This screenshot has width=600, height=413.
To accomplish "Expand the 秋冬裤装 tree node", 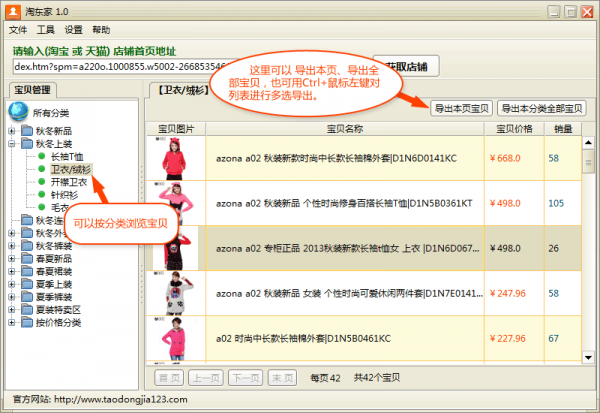I will pos(12,246).
